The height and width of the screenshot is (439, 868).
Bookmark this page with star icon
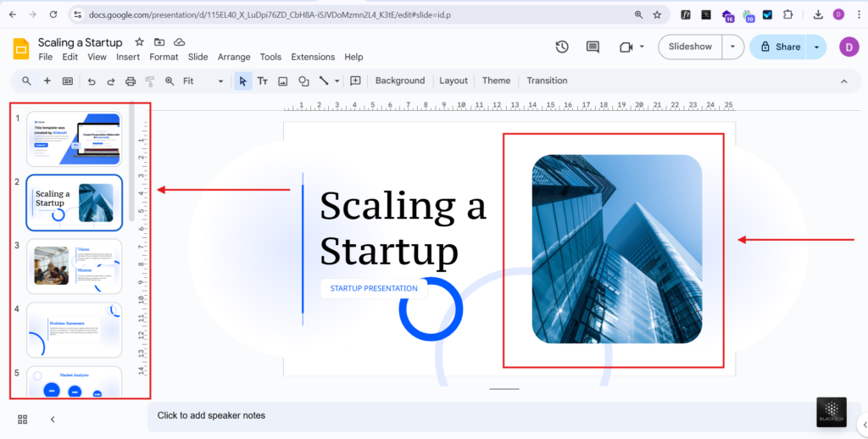(657, 15)
